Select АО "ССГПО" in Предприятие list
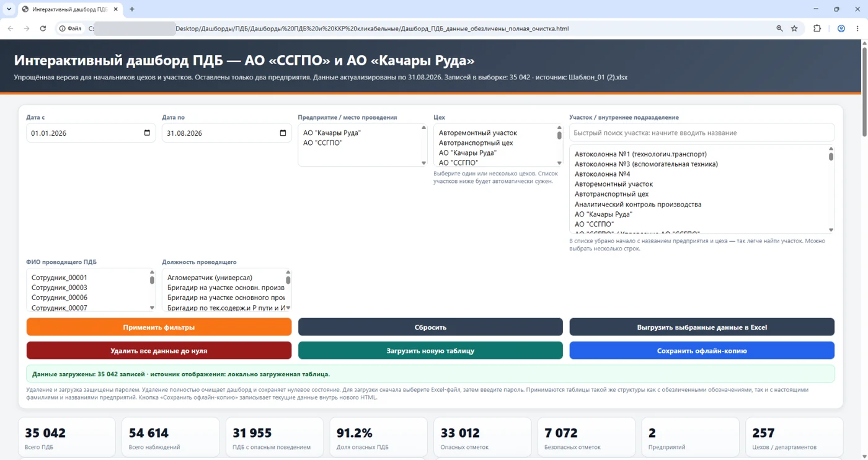This screenshot has width=868, height=460. pos(360,143)
